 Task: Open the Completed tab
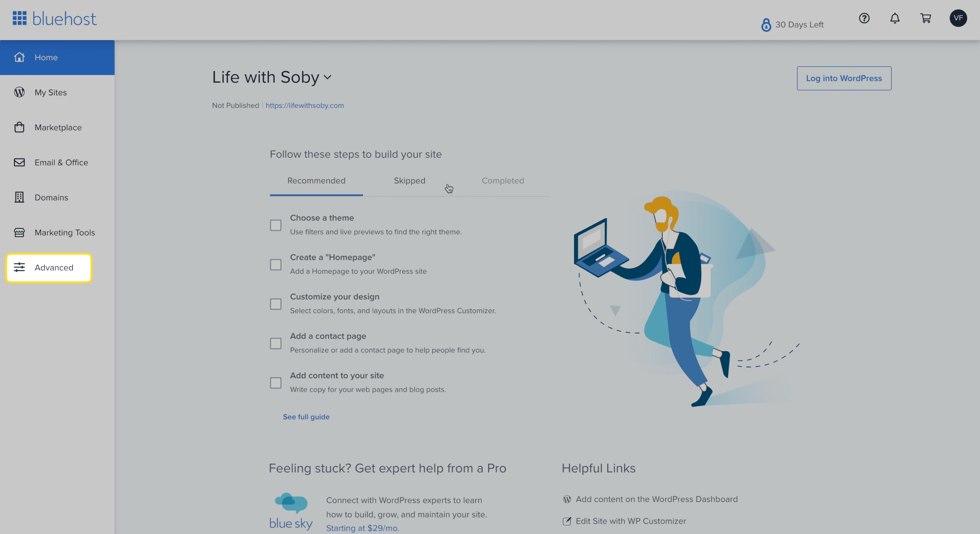click(x=503, y=181)
